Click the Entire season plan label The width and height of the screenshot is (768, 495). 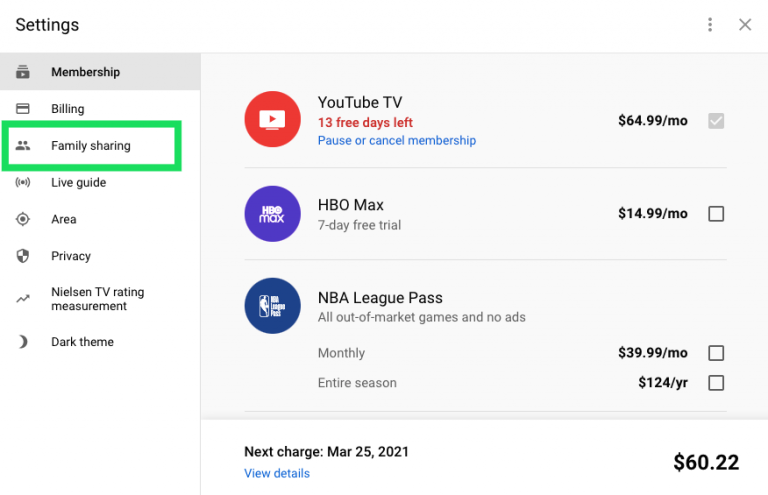coord(357,383)
